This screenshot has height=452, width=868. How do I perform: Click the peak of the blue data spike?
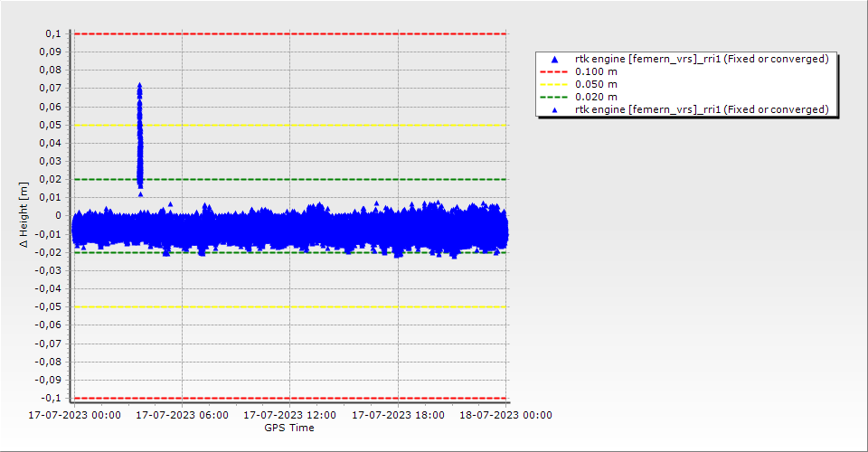click(139, 86)
